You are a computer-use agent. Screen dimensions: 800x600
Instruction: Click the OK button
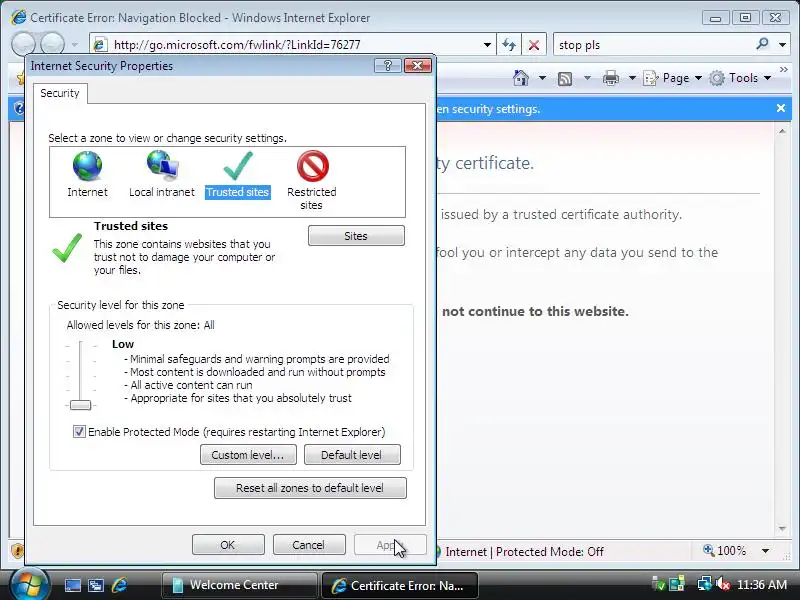click(x=228, y=544)
